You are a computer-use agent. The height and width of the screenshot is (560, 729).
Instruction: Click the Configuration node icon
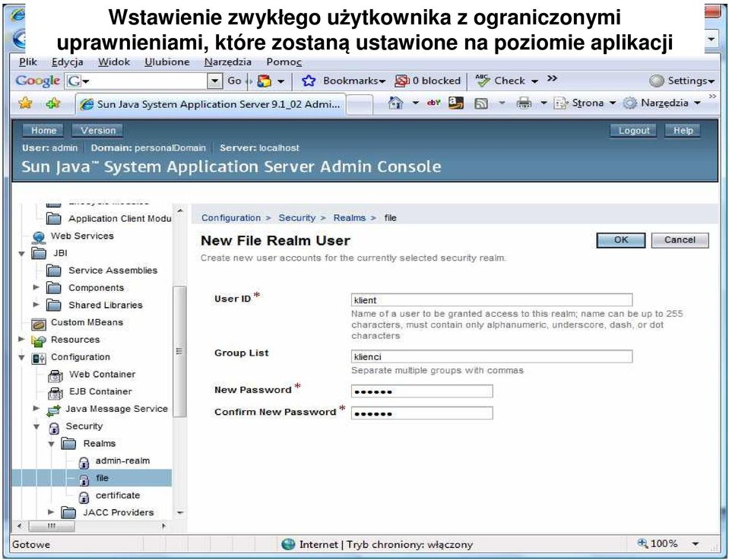click(x=39, y=358)
